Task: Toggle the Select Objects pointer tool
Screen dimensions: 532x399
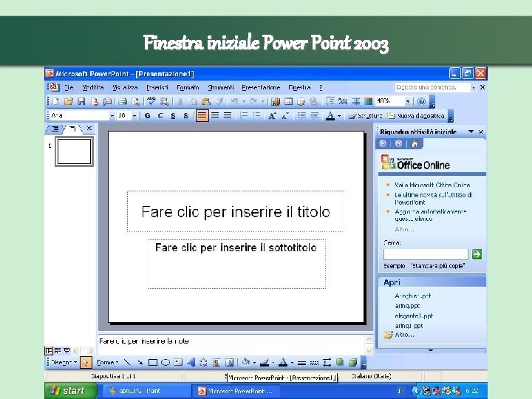Action: pyautogui.click(x=86, y=362)
